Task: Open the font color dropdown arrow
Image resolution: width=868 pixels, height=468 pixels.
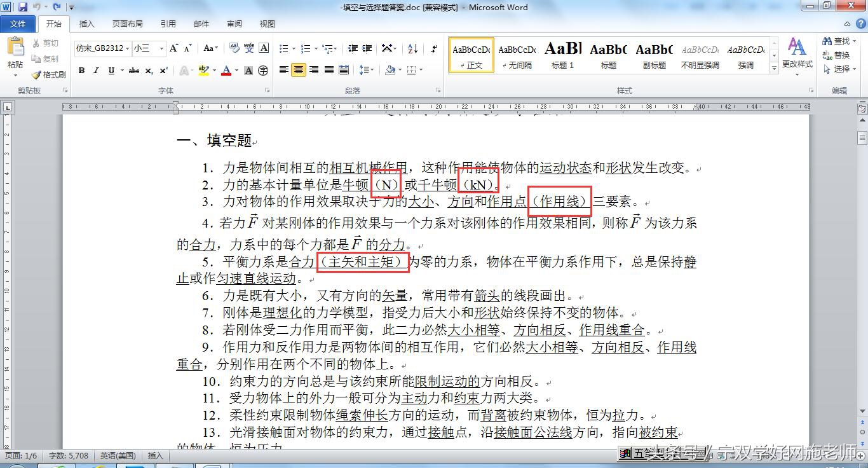Action: [x=236, y=71]
